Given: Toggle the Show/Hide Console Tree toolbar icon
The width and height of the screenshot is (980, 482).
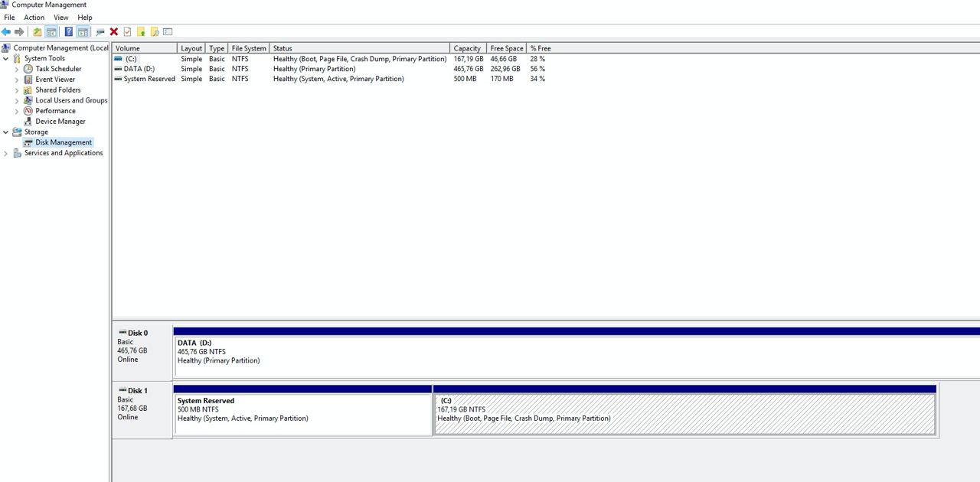Looking at the screenshot, I should 51,32.
